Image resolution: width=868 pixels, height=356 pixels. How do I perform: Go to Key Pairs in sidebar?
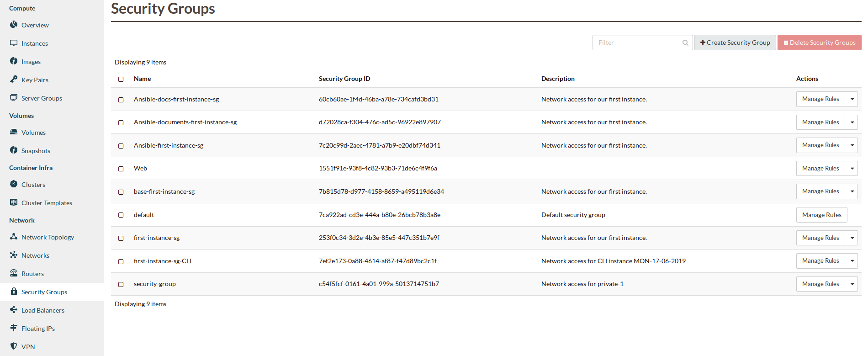35,80
